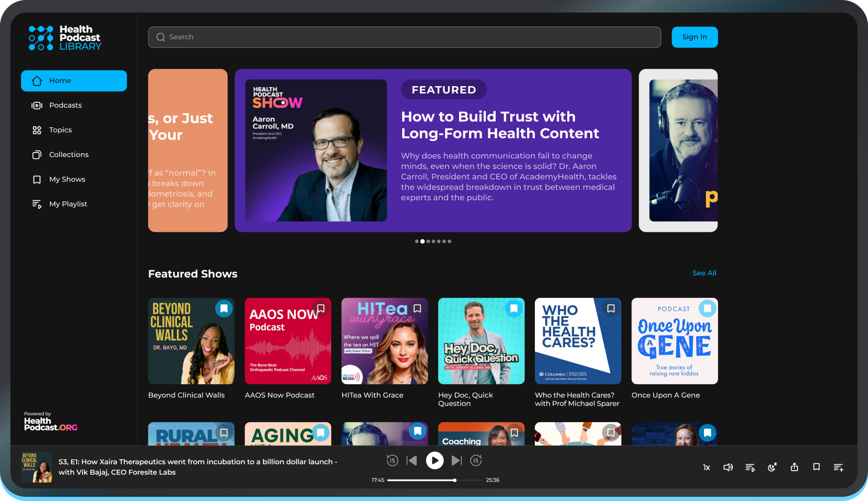Skip to the previous episode
Image resolution: width=868 pixels, height=501 pixels.
412,460
